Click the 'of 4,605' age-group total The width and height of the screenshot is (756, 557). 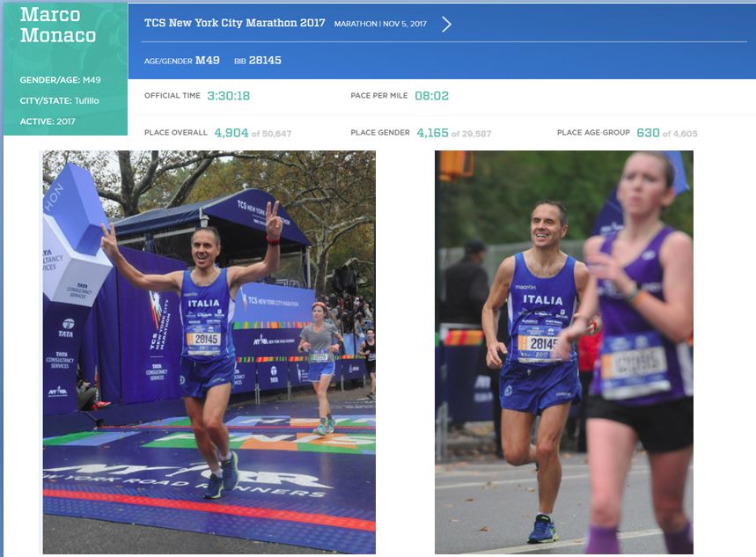(680, 134)
